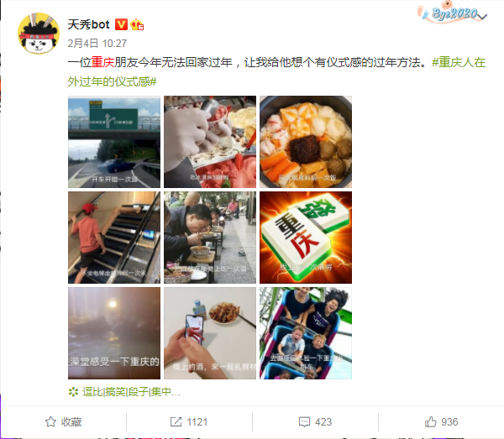Click the orange V verified badge
The height and width of the screenshot is (439, 504).
point(121,24)
